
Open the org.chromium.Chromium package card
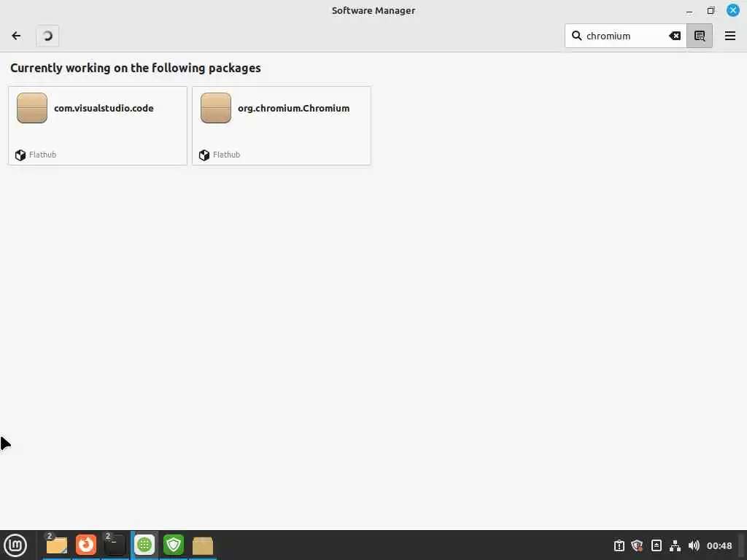[282, 125]
